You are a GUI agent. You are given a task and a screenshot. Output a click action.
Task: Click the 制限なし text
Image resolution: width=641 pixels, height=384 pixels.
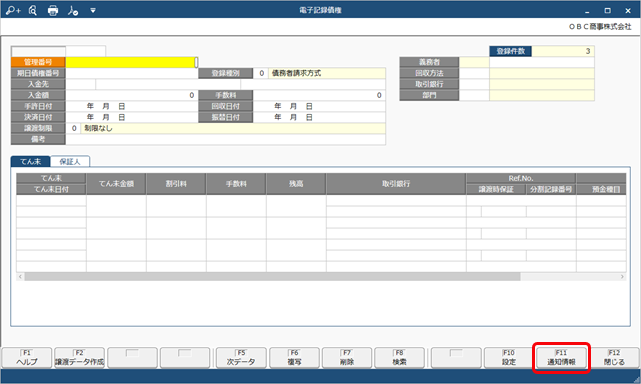[98, 128]
